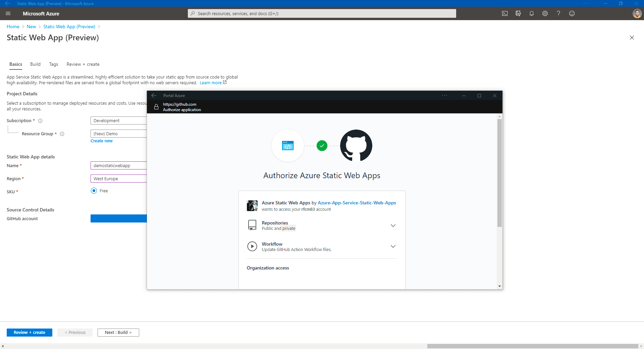
Task: Expand the Repositories permission chevron
Action: click(x=393, y=226)
